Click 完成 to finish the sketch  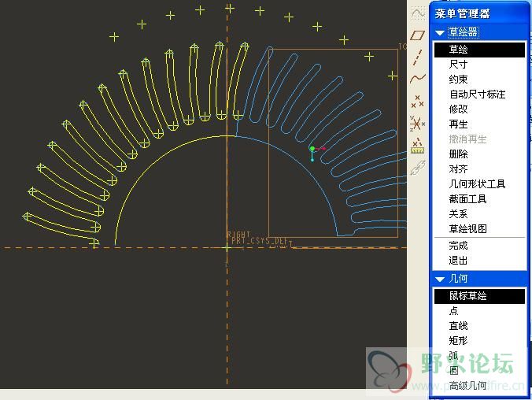(479, 245)
